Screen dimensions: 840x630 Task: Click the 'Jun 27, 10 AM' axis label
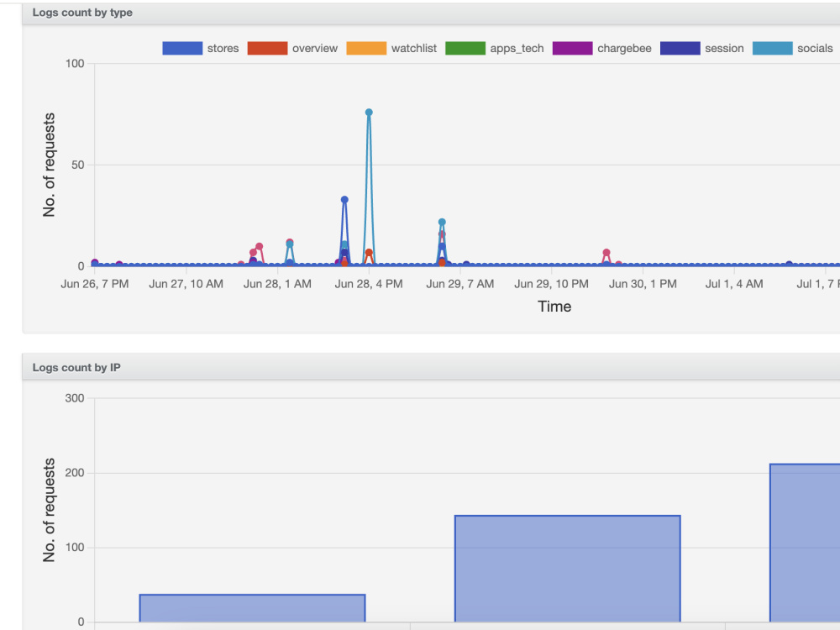(x=186, y=284)
